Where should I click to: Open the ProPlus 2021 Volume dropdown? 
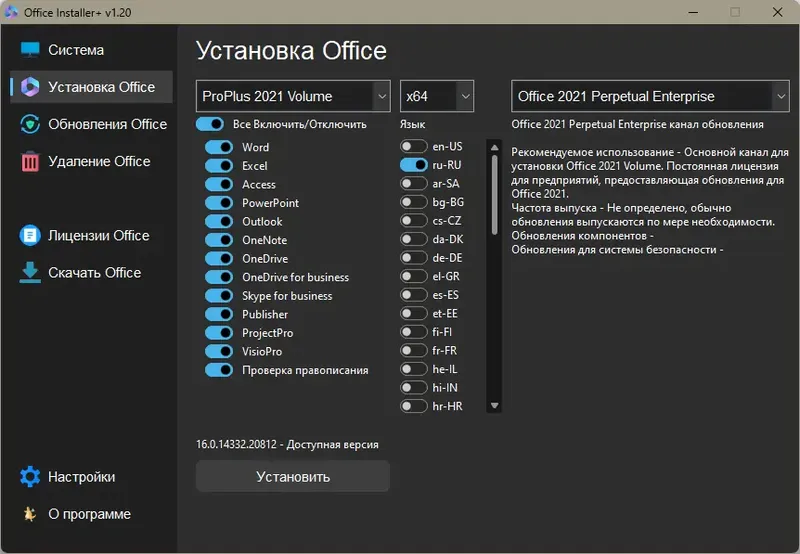[x=293, y=96]
